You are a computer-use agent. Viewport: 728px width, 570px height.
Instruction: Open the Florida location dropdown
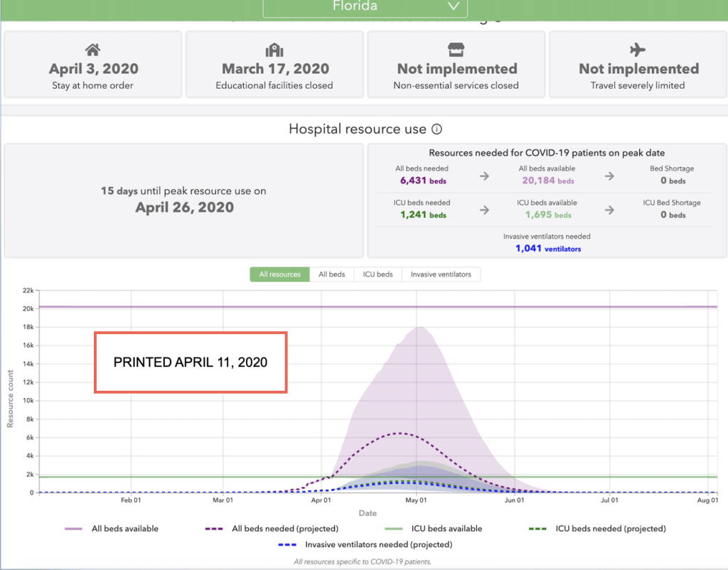coord(365,7)
